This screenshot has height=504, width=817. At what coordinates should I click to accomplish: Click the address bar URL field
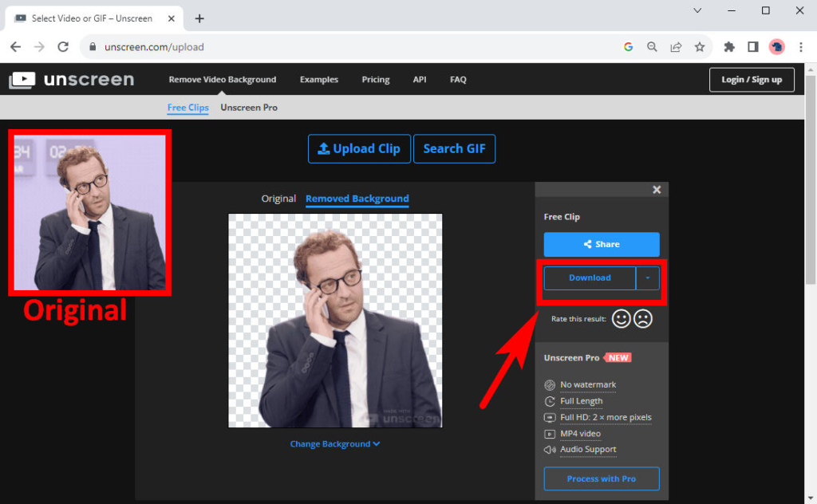pyautogui.click(x=160, y=47)
